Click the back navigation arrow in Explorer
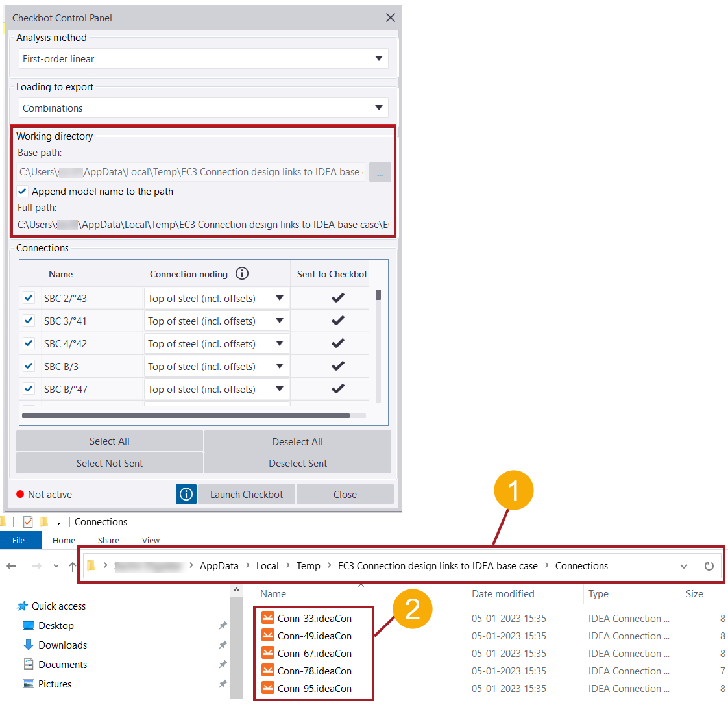This screenshot has width=728, height=705. point(11,565)
